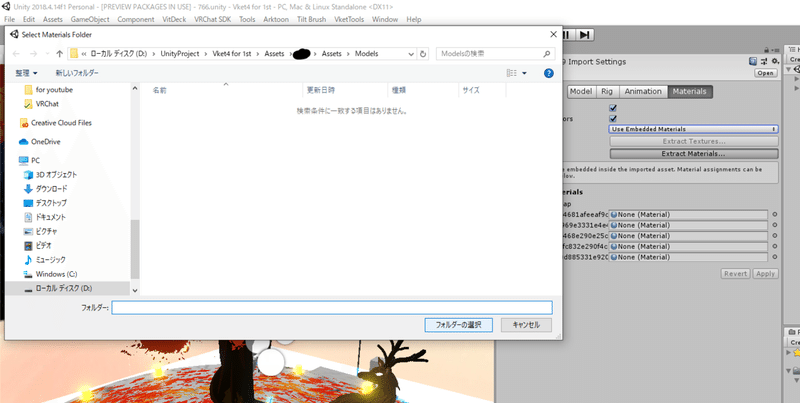
Task: Sort by 名前 column header
Action: pyautogui.click(x=160, y=91)
